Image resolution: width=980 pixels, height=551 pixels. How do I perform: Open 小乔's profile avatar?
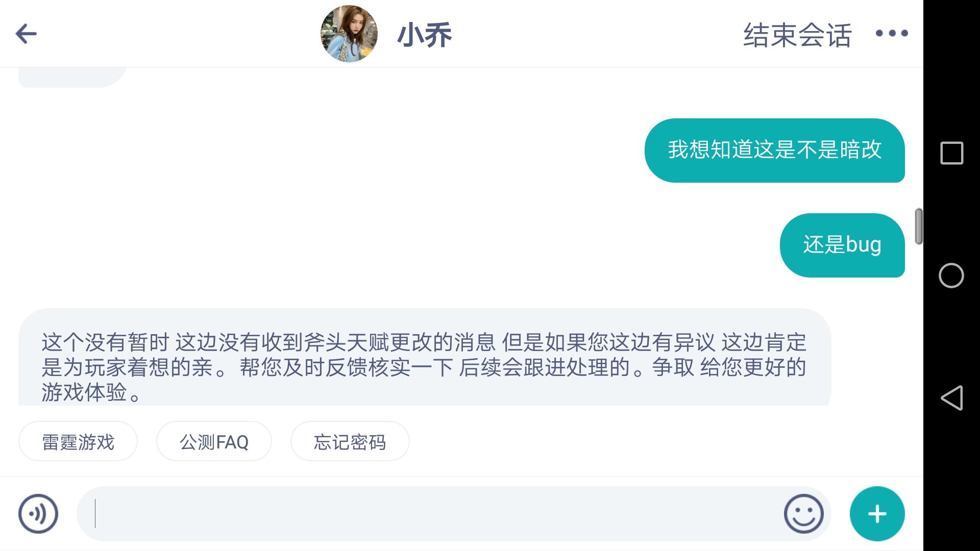tap(349, 34)
